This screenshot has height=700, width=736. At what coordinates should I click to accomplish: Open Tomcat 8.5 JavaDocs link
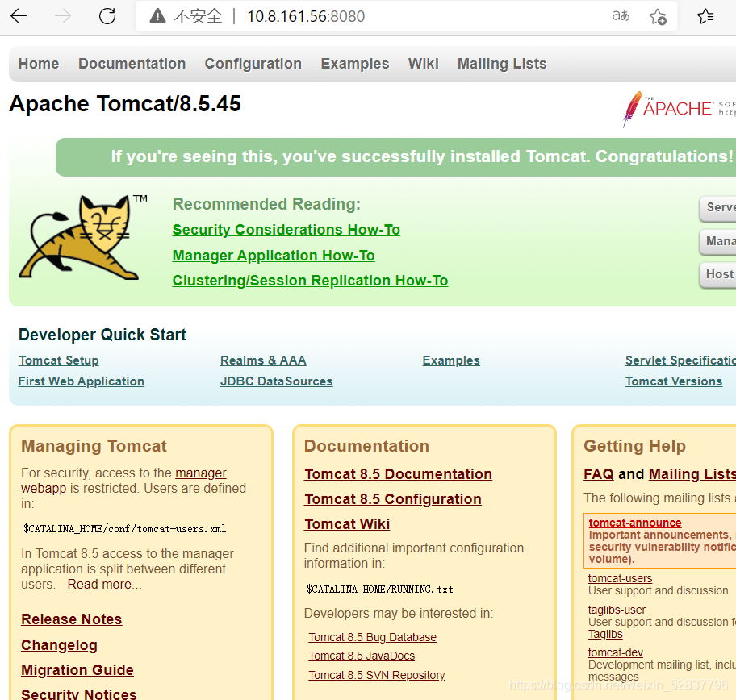[362, 656]
